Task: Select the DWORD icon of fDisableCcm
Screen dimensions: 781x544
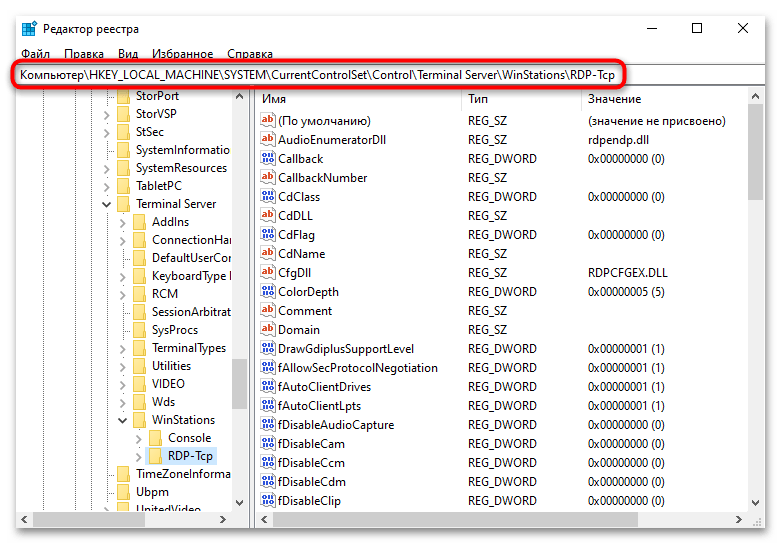Action: click(267, 462)
